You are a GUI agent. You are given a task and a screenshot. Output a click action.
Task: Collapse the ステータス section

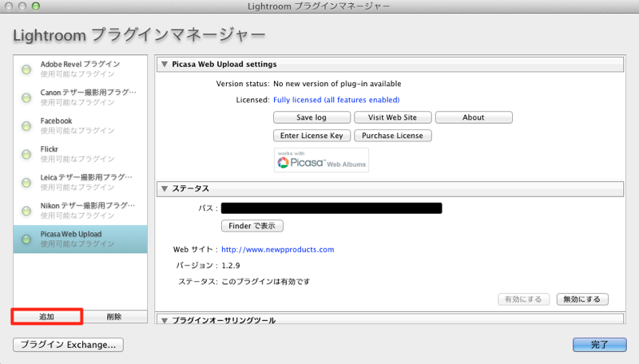(165, 188)
